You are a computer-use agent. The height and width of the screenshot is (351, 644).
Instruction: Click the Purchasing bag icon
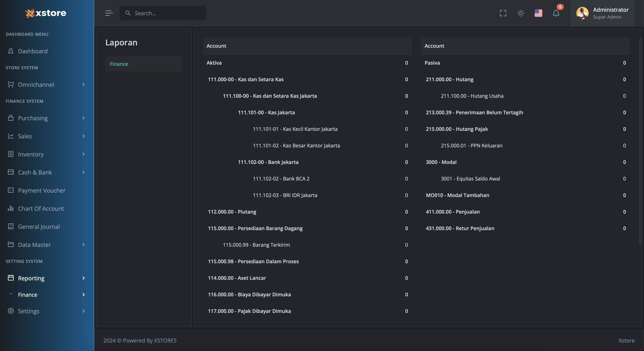11,118
